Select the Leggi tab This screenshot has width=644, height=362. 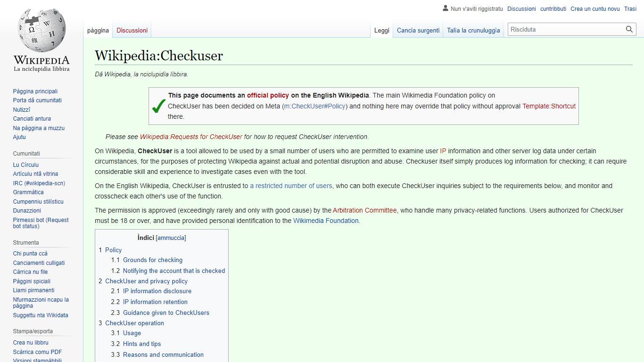coord(382,31)
